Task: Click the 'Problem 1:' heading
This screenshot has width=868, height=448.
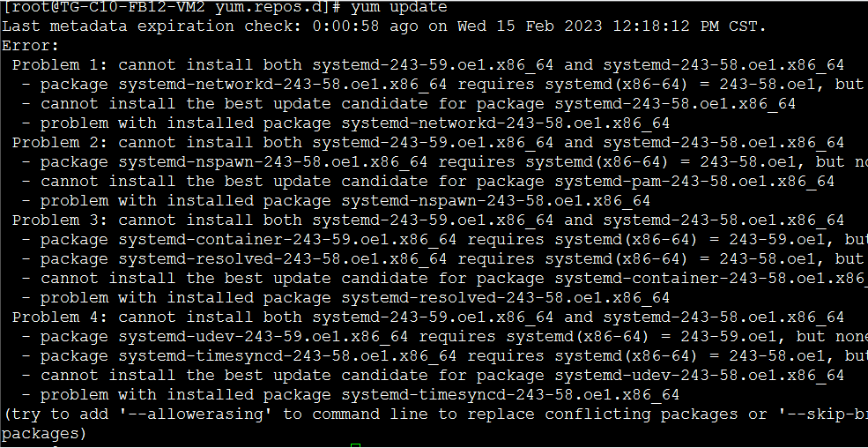Action: pos(60,64)
